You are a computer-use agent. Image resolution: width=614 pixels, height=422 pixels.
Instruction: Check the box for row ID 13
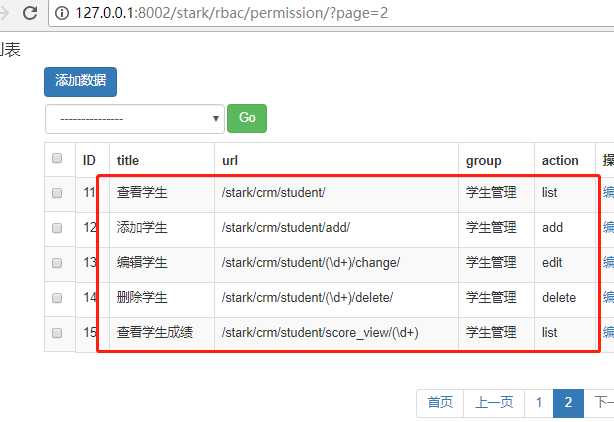[57, 263]
